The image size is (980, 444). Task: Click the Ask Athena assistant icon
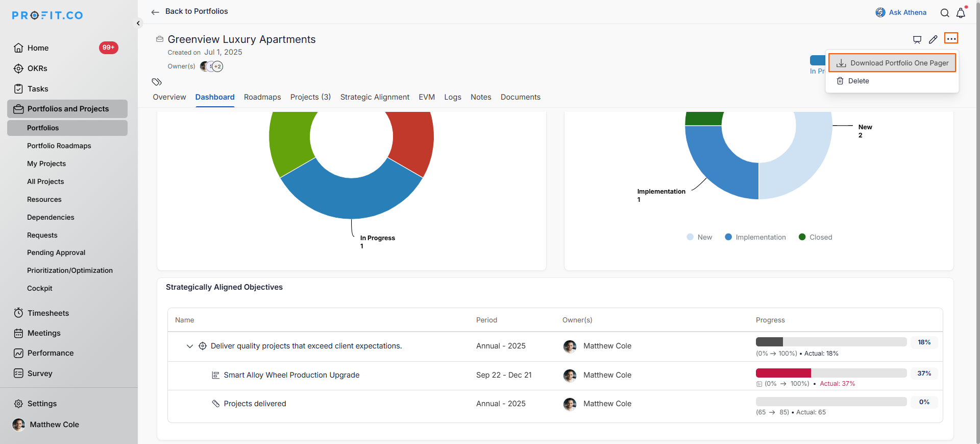[880, 13]
